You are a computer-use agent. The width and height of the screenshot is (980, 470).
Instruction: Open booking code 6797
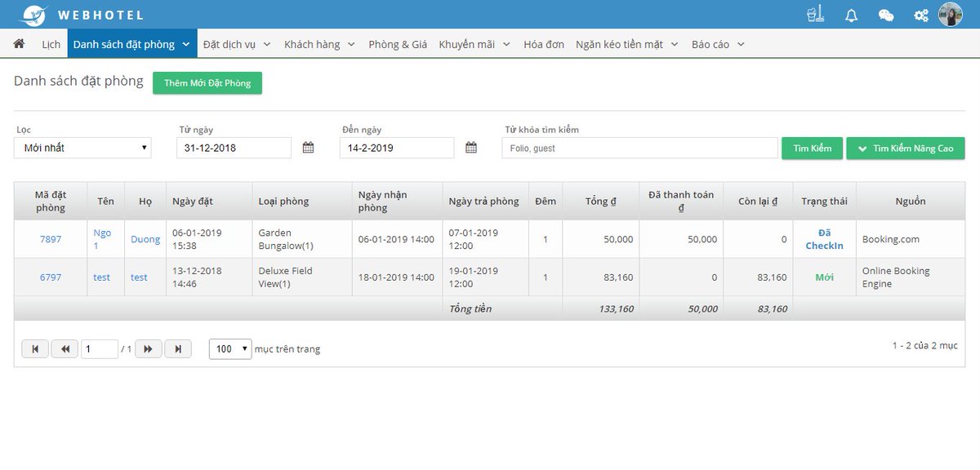(x=51, y=277)
